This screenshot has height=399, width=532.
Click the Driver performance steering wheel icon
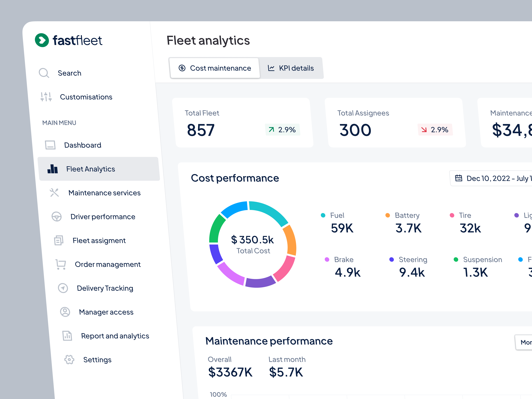(x=57, y=216)
